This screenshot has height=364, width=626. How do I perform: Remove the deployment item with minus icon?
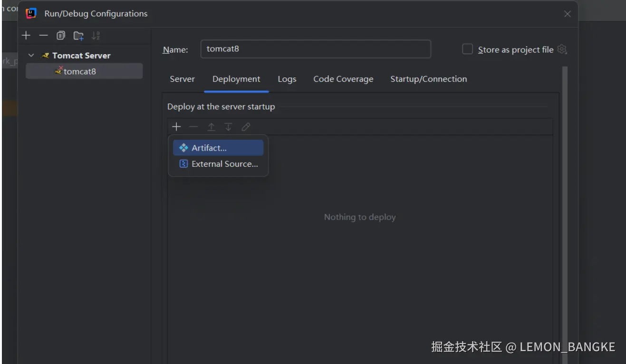(x=193, y=127)
